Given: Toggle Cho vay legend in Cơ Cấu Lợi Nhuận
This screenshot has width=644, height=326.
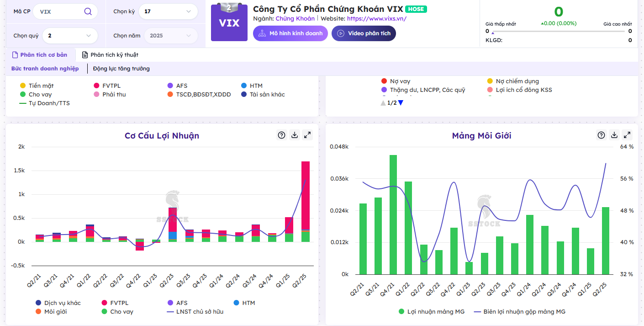Looking at the screenshot, I should coord(117,311).
